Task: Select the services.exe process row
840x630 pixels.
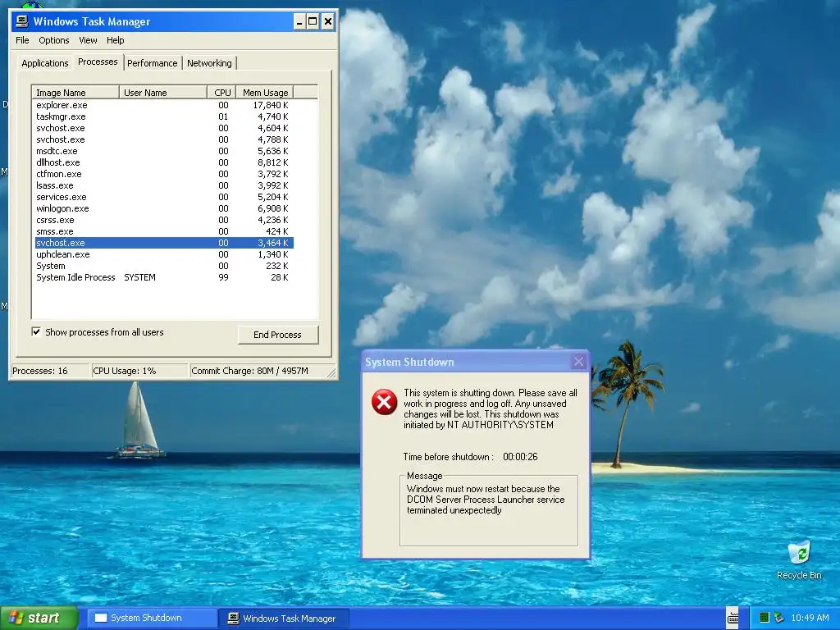Action: tap(163, 197)
